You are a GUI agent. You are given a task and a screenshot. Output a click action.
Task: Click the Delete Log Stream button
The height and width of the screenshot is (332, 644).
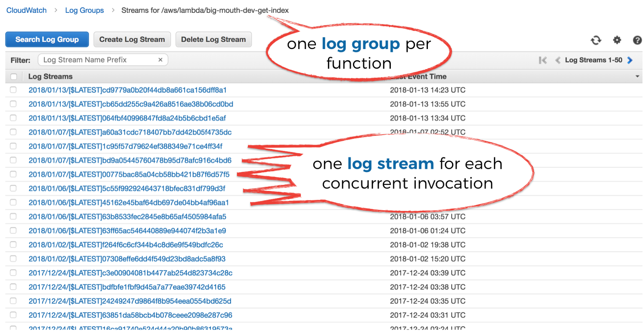pos(213,39)
